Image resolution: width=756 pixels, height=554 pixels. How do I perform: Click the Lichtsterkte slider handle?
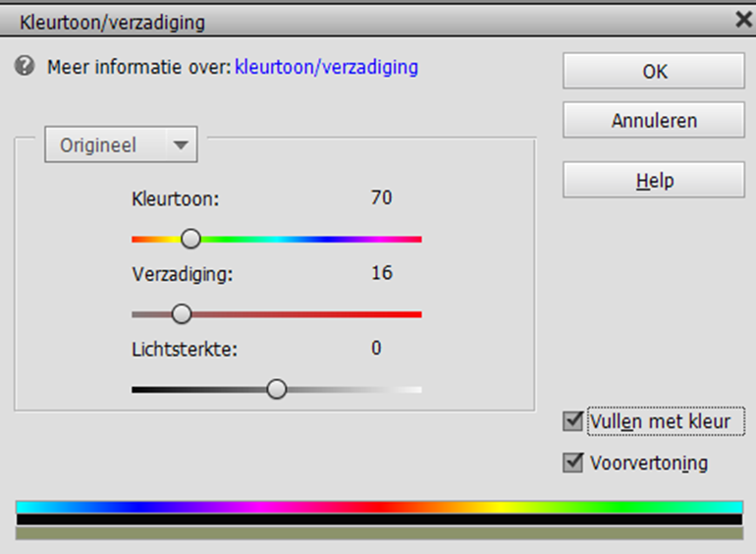(x=277, y=389)
